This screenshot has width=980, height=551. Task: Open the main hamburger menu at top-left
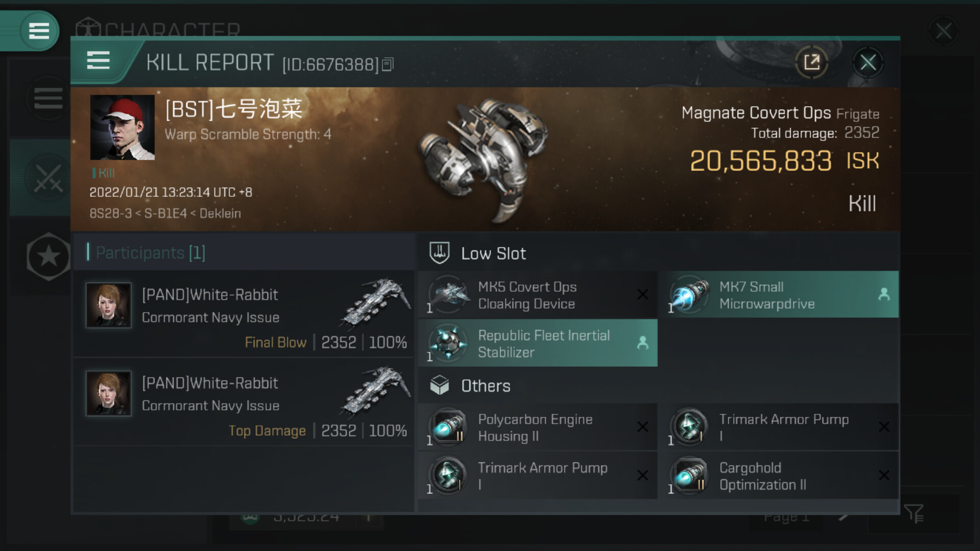pos(39,31)
